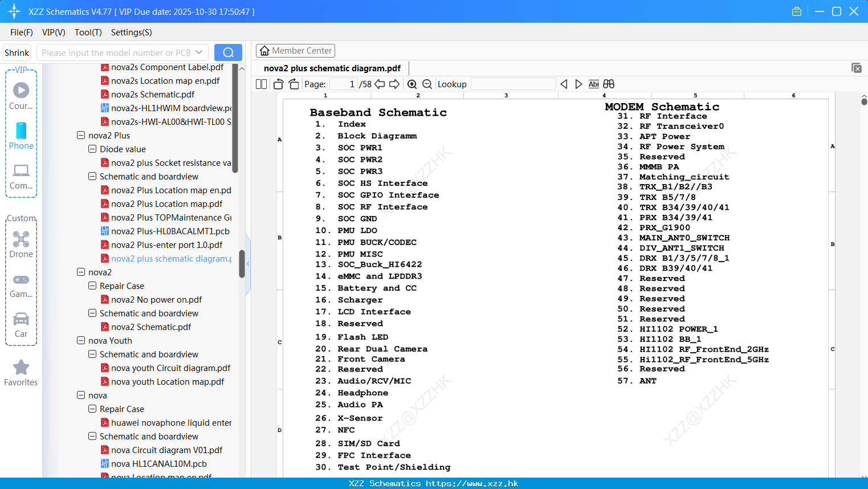Image resolution: width=868 pixels, height=489 pixels.
Task: Toggle the Abi whole-word match icon
Action: pyautogui.click(x=593, y=84)
